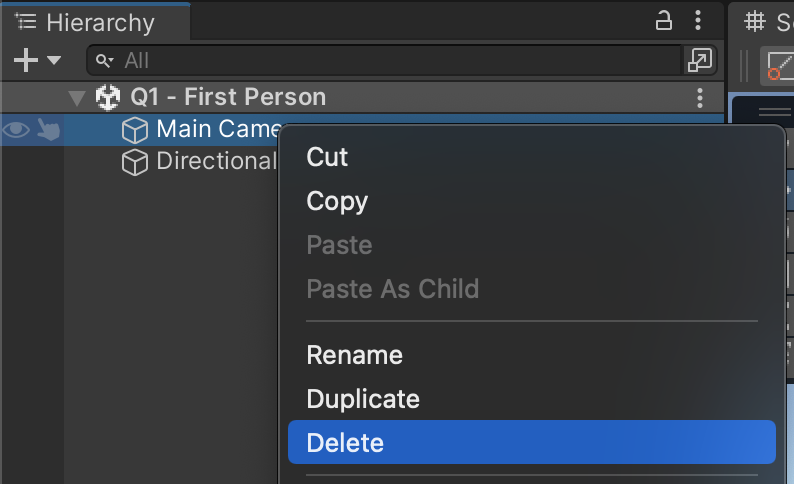Toggle Main Camera picking with the hand icon

point(47,129)
